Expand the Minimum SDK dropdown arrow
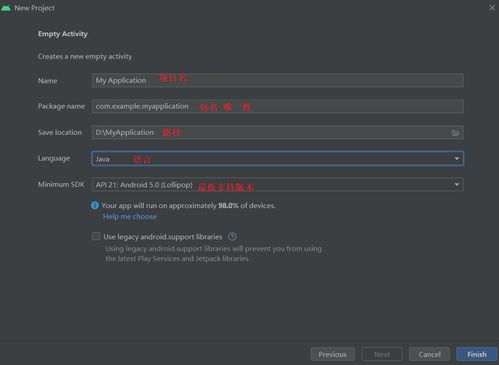 point(457,185)
